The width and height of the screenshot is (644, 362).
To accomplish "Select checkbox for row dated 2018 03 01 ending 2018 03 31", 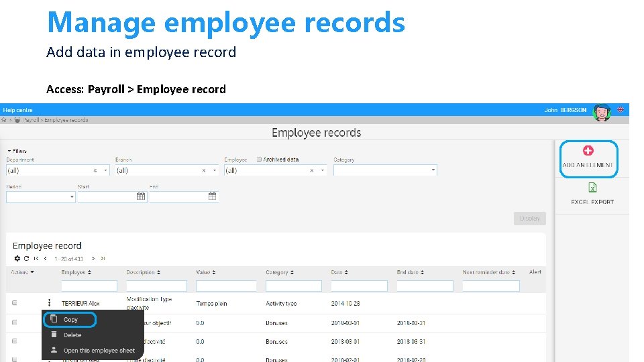I will [x=14, y=341].
